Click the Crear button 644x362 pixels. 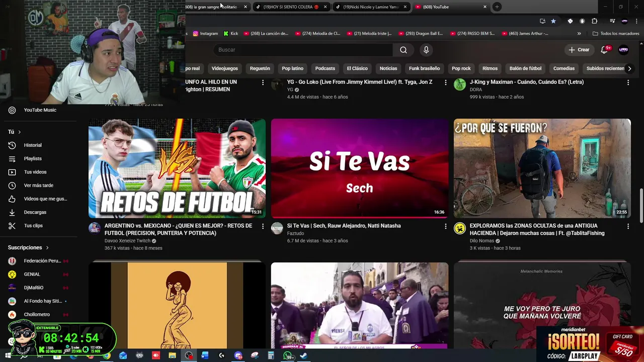click(x=579, y=50)
